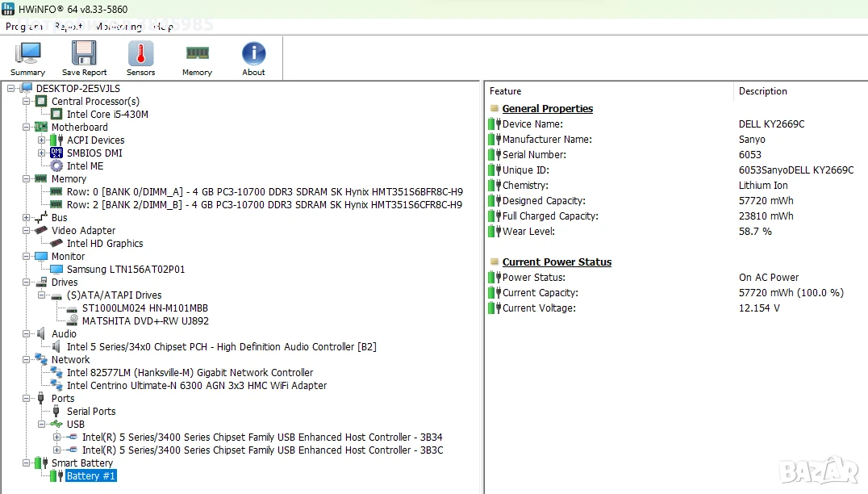Screen dimensions: 868x494
Task: Collapse the DESKTOP-2E5VJLS root node
Action: coord(10,89)
